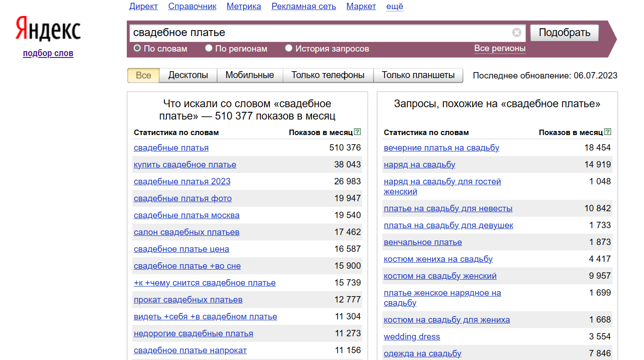The width and height of the screenshot is (644, 360).
Task: Click the value '9 957' impressions
Action: 600,276
